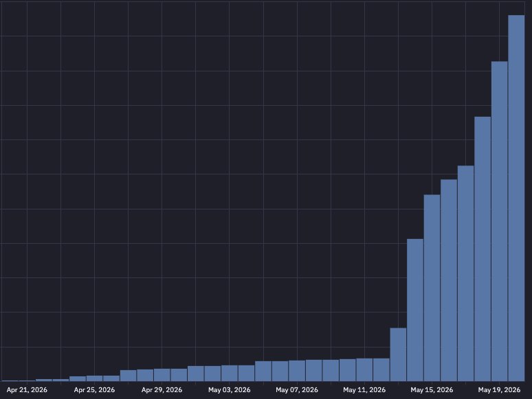Viewport: 532px width, 399px height.
Task: Click the May 16 bar
Action: (x=449, y=280)
